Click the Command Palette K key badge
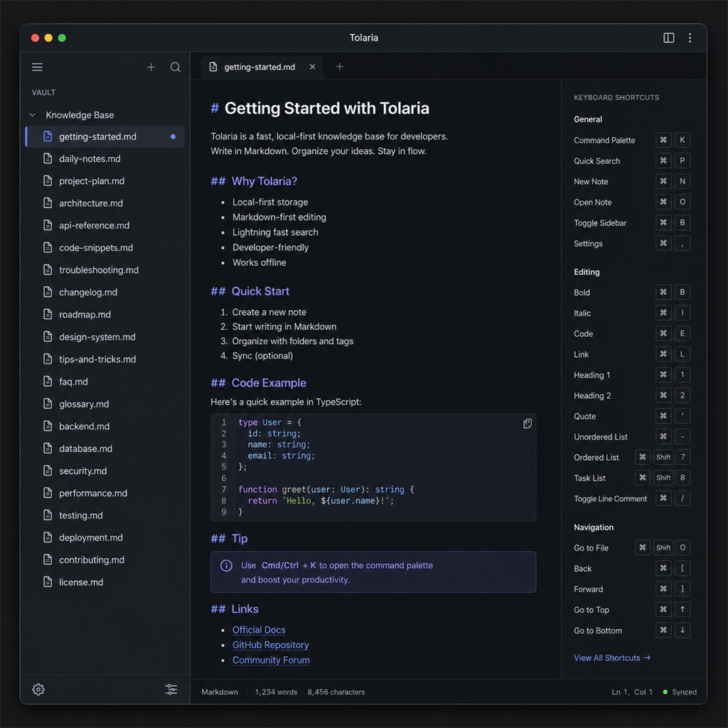This screenshot has height=728, width=728. click(x=682, y=140)
